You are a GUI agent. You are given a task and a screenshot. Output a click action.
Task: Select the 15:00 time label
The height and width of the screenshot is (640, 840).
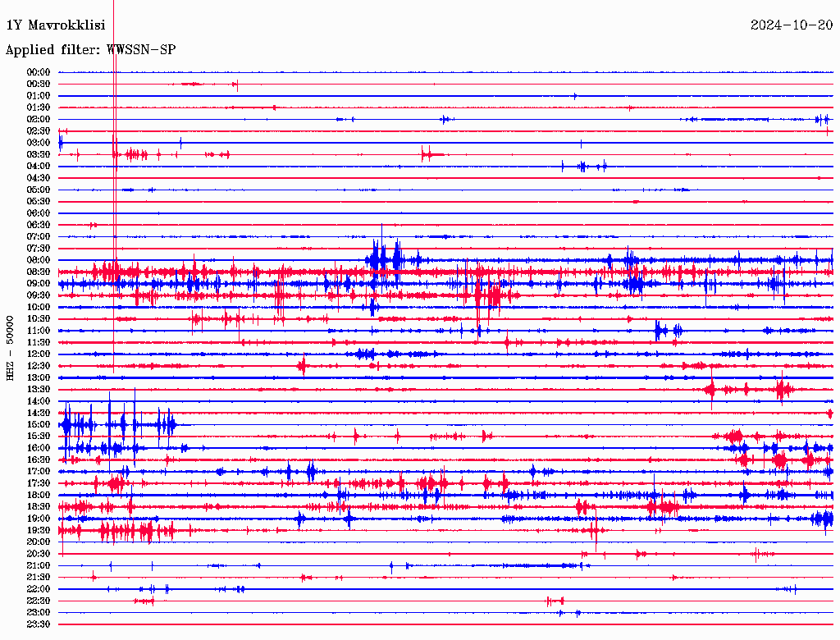point(39,425)
